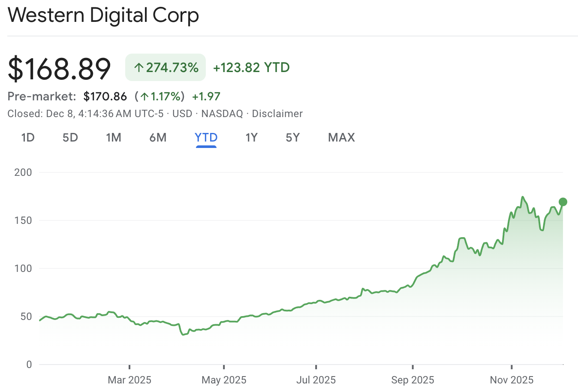Click the NASDAQ exchange label
The image size is (578, 392).
tap(222, 113)
